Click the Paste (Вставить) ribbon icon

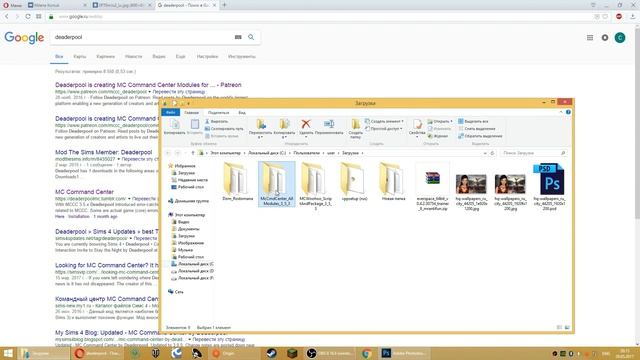point(195,127)
